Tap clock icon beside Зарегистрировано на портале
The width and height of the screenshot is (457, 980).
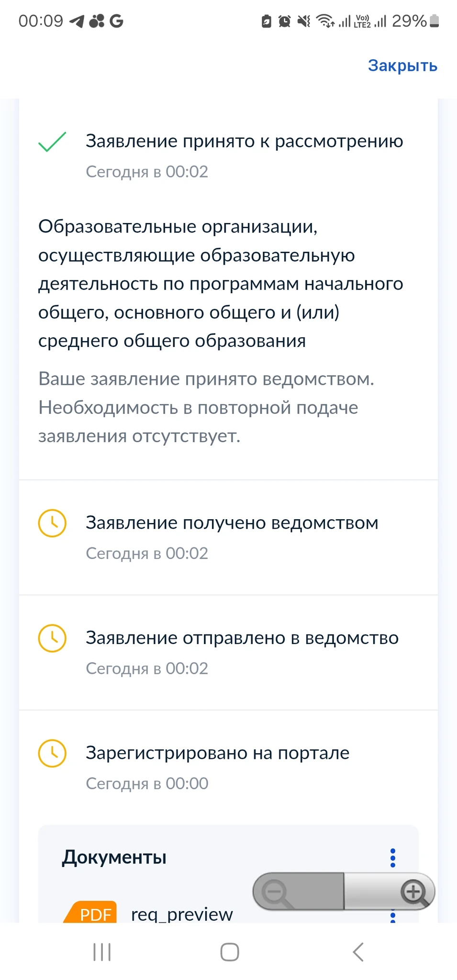click(x=52, y=753)
